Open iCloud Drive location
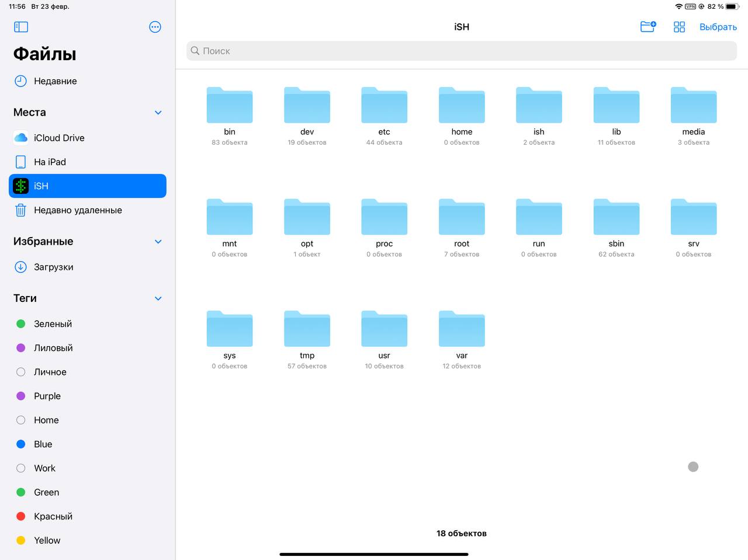This screenshot has height=560, width=748. point(88,138)
